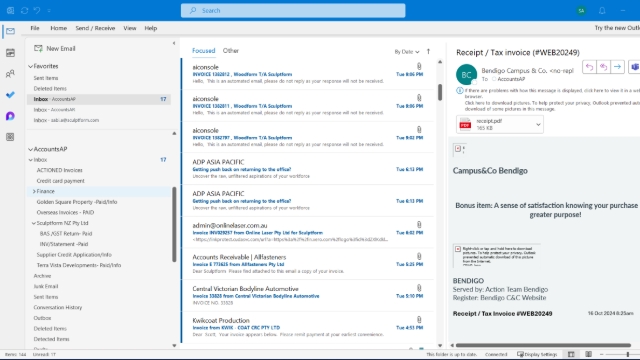Image resolution: width=640 pixels, height=360 pixels.
Task: Click the Reply arrow icon
Action: coord(589,67)
